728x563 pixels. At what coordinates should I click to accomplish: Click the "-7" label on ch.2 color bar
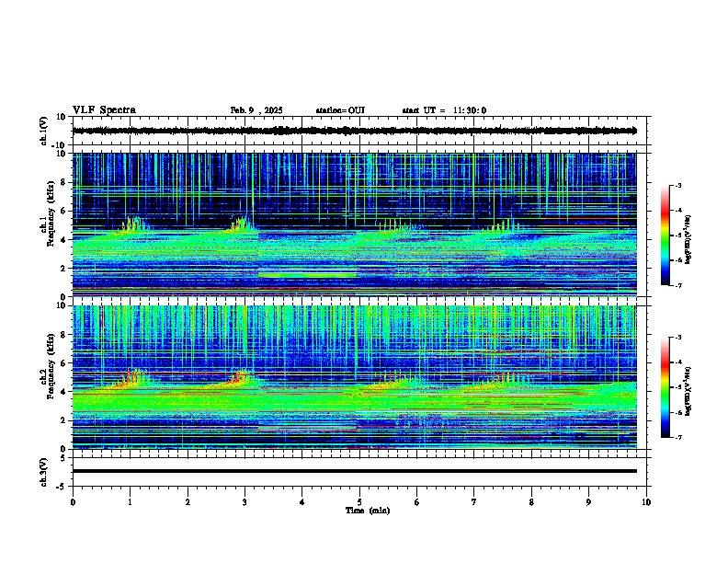click(677, 437)
